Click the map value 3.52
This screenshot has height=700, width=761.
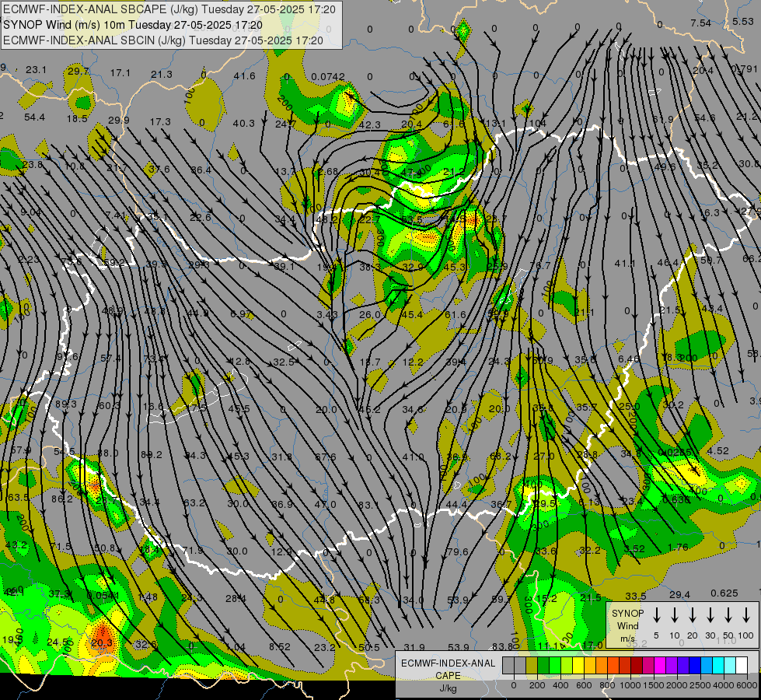point(634,549)
